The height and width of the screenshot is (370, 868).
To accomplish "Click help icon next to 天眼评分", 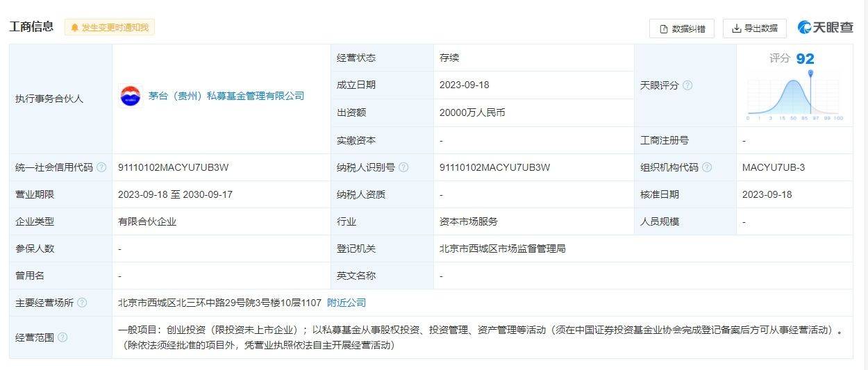I will (x=687, y=85).
